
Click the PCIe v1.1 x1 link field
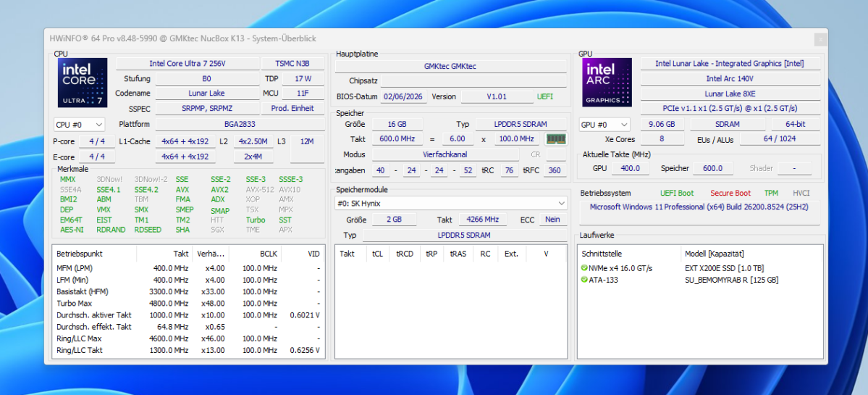730,109
